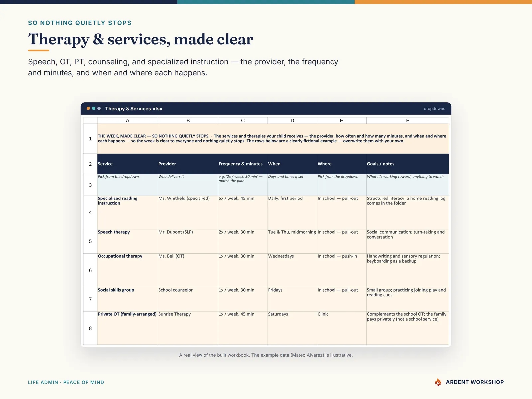Click the teal window dot in title bar
The image size is (532, 399).
94,108
